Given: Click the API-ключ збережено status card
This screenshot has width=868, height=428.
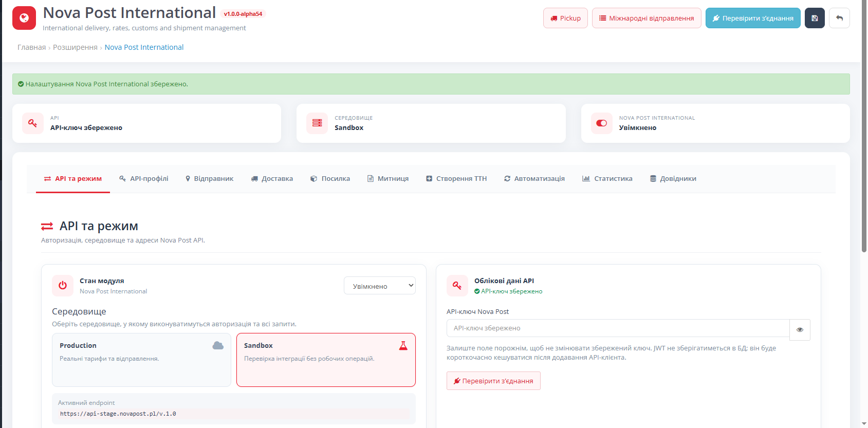Looking at the screenshot, I should 146,123.
